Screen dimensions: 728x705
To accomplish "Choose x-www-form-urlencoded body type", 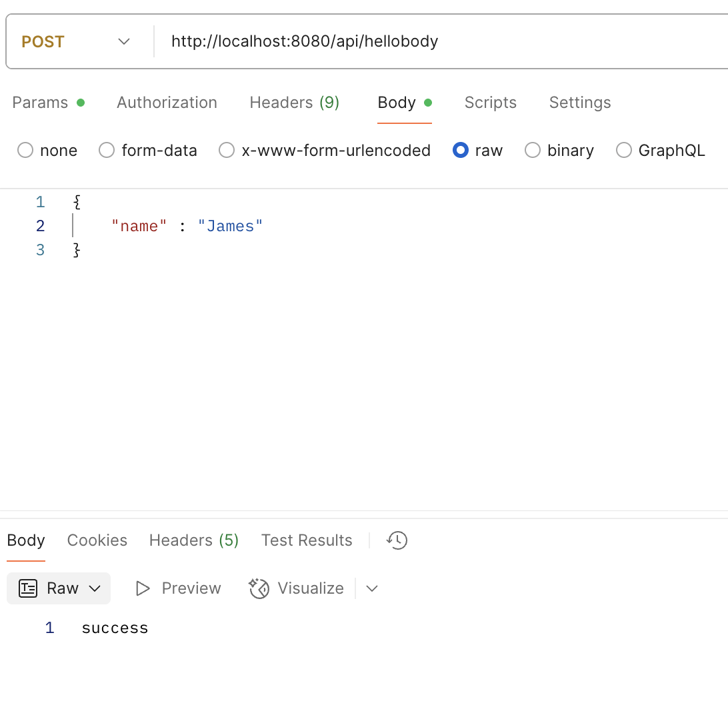I will click(x=227, y=151).
